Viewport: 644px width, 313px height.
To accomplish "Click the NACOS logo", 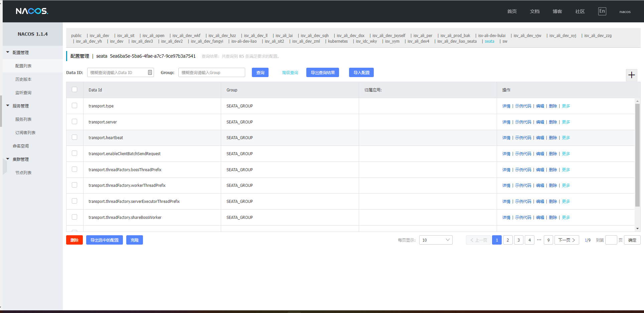I will [32, 11].
